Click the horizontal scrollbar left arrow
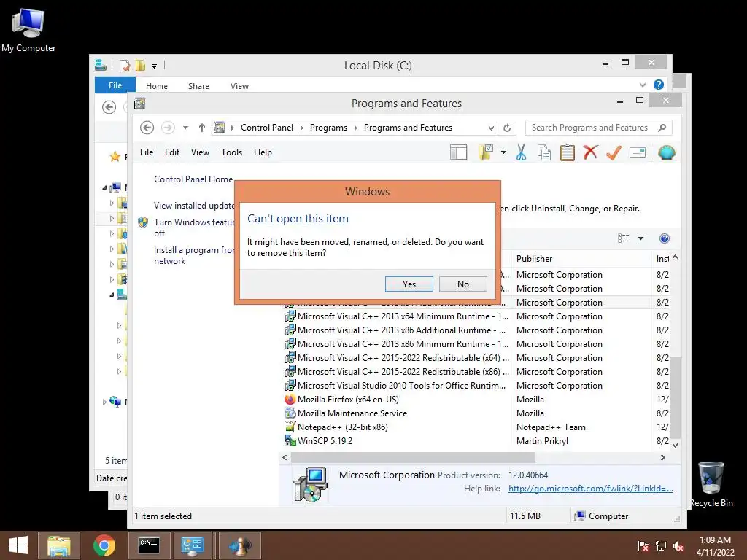 click(x=285, y=458)
